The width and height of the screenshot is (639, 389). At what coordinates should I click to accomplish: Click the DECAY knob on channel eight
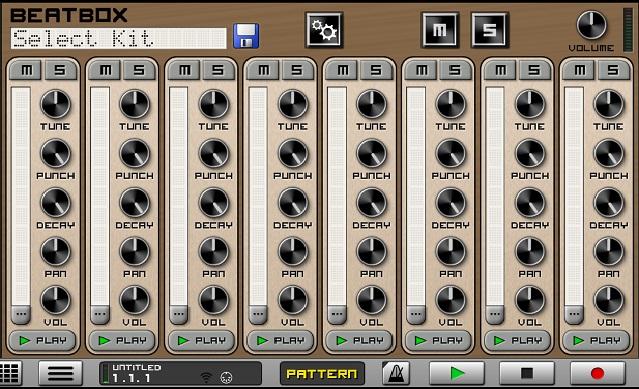[608, 202]
